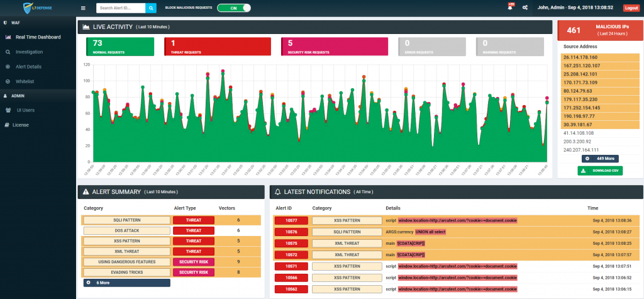Select USING DANGEROUS FEATURES category

click(127, 262)
